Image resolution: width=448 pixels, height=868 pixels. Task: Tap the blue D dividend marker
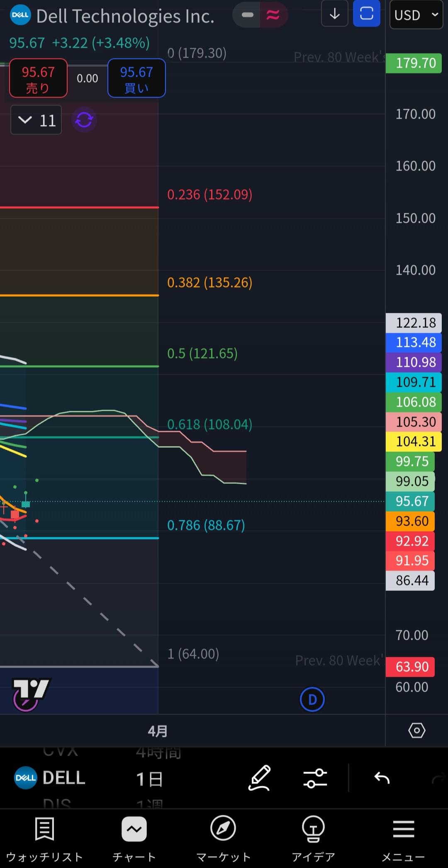[312, 700]
